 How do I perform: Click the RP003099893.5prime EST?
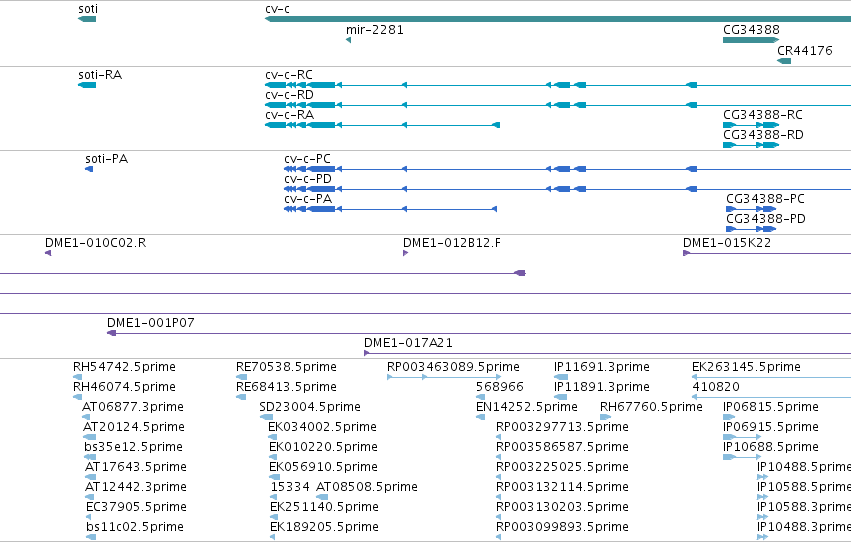click(x=499, y=538)
